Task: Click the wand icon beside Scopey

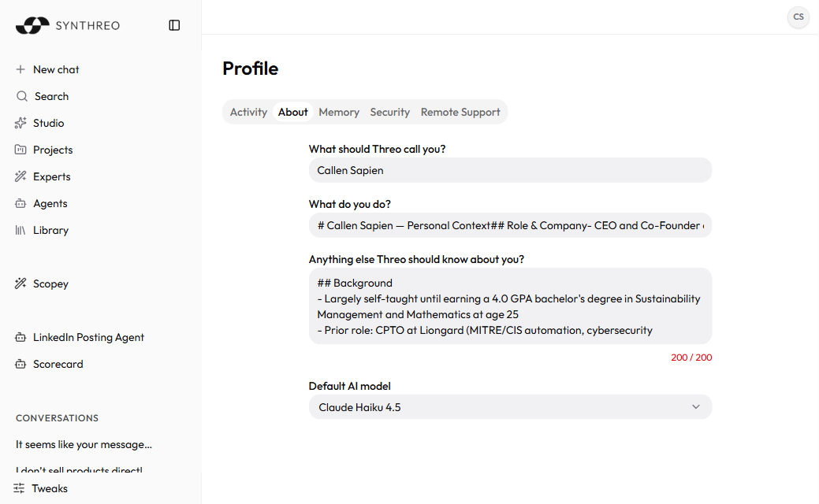Action: click(x=20, y=283)
